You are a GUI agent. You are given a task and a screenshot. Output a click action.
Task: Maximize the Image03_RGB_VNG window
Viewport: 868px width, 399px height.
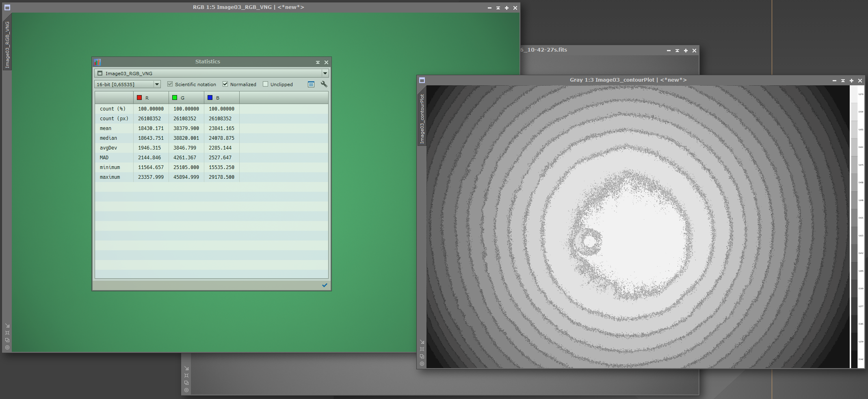tap(507, 8)
